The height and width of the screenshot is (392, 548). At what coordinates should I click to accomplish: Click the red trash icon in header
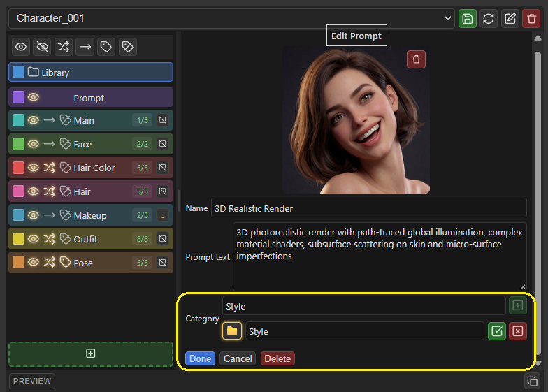(531, 18)
